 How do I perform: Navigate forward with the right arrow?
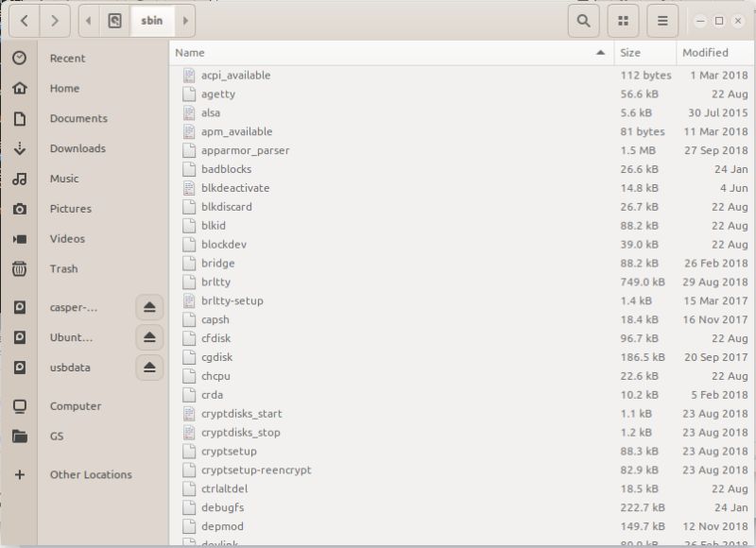point(55,20)
